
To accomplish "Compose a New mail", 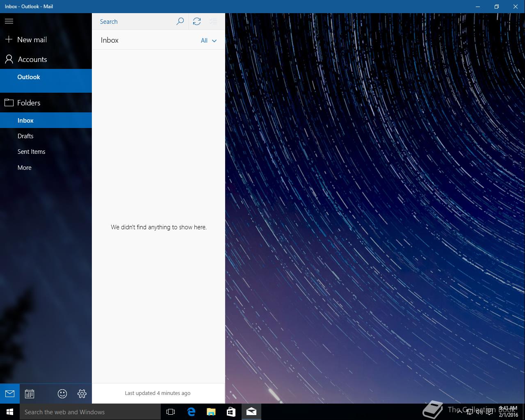I will 32,40.
